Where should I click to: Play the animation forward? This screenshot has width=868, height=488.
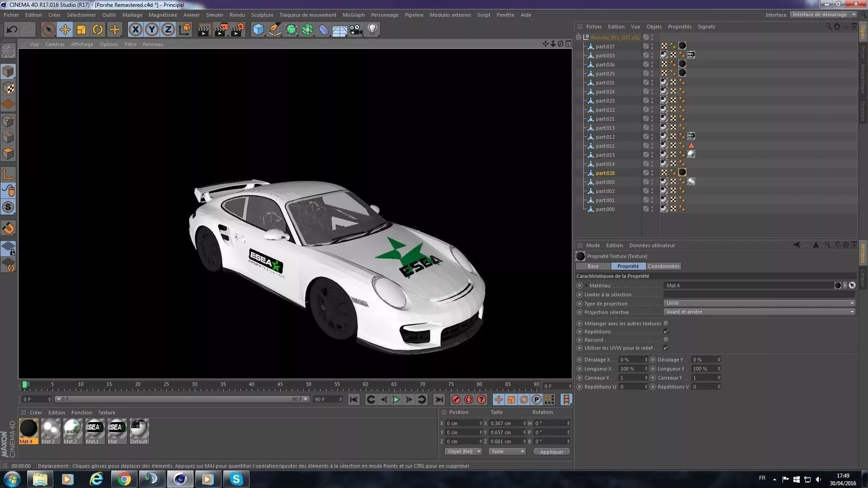point(396,399)
